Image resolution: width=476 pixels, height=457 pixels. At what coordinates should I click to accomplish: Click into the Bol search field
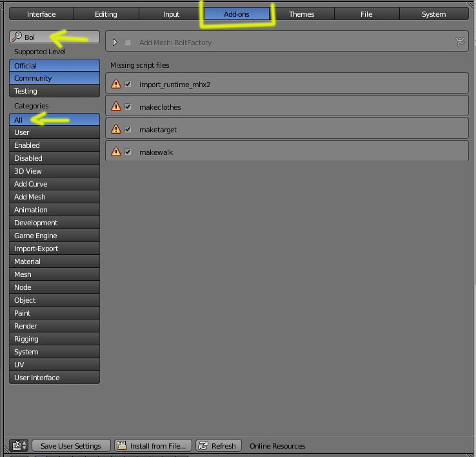click(55, 37)
